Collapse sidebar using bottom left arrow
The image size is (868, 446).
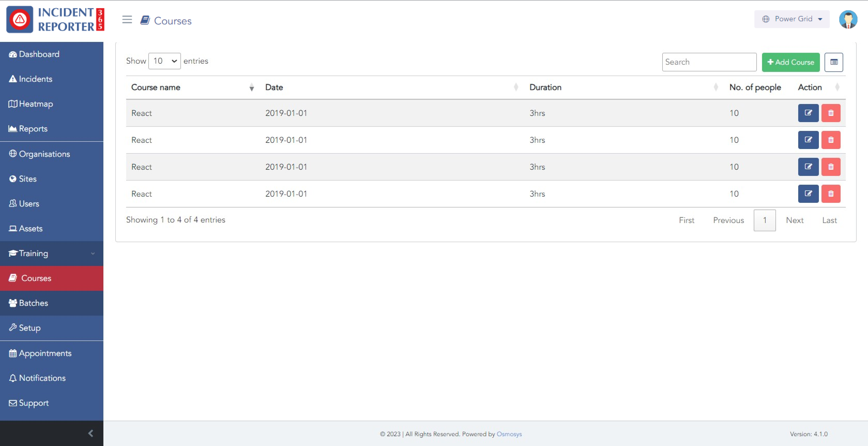pos(90,433)
